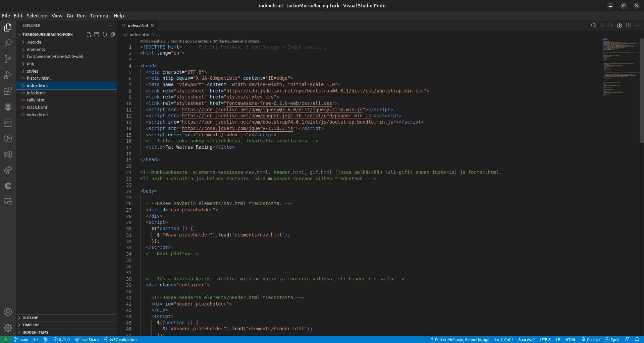Screen dimensions: 644x343
Task: Expand the TIMELINE section
Action: click(31, 325)
